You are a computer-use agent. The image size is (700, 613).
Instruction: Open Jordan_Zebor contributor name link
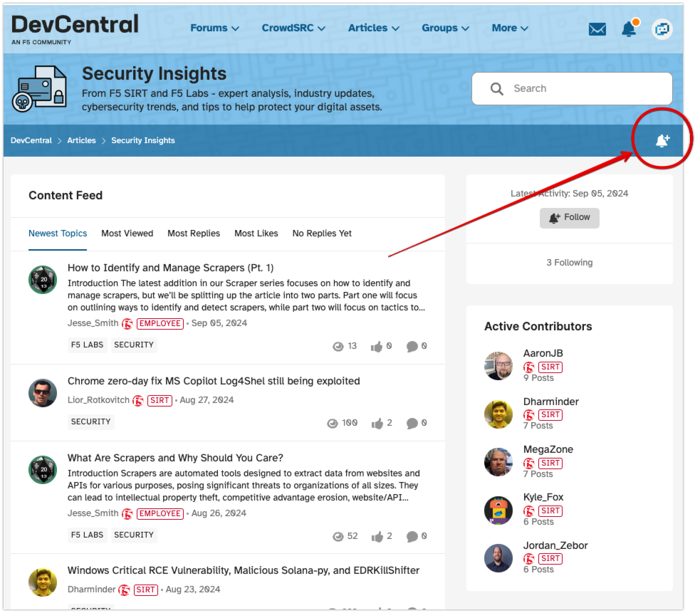[x=555, y=545]
